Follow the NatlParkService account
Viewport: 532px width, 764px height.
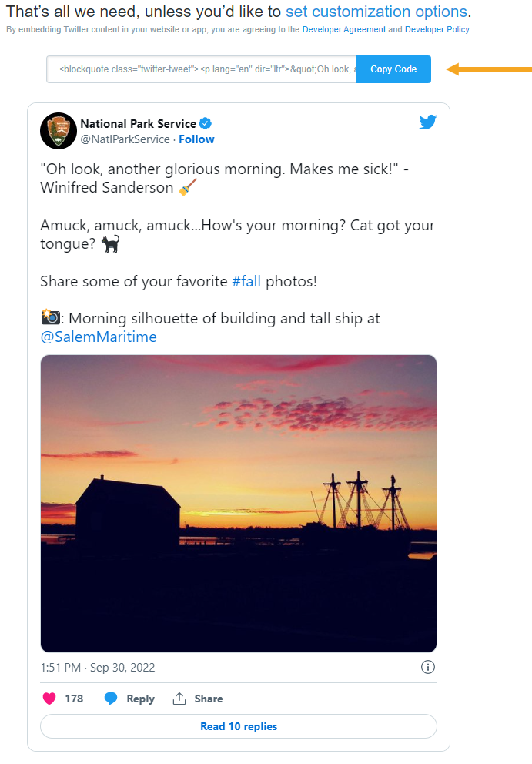[x=196, y=139]
